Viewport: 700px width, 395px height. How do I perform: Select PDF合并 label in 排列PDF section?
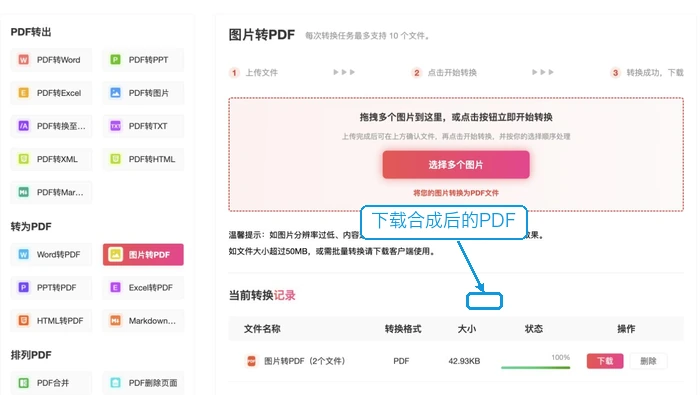point(53,383)
